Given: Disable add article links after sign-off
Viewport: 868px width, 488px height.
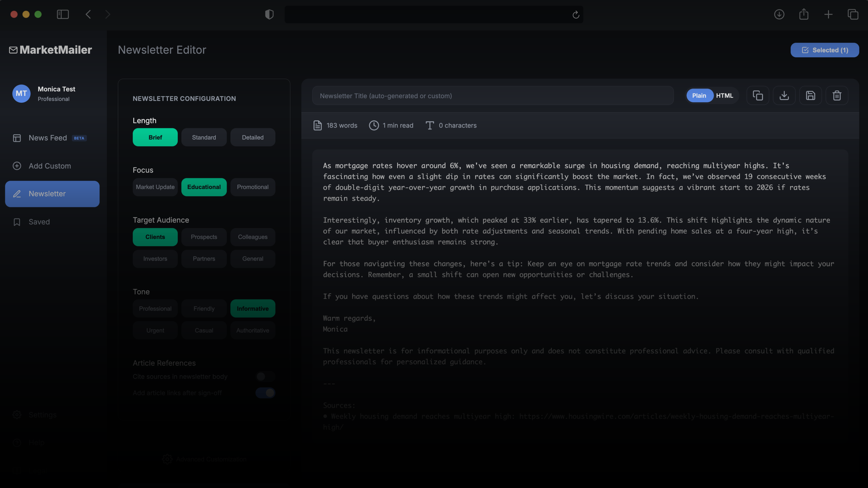Looking at the screenshot, I should (265, 393).
